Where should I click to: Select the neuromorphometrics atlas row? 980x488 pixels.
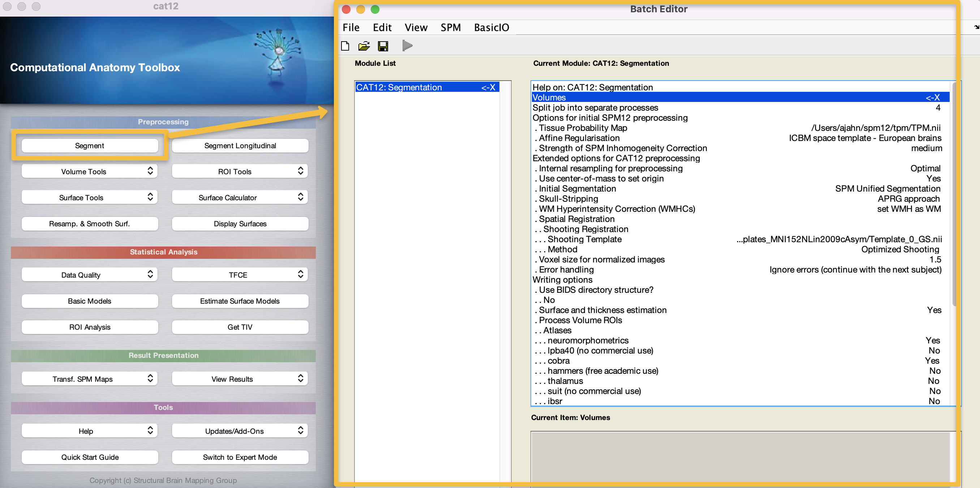(x=740, y=340)
